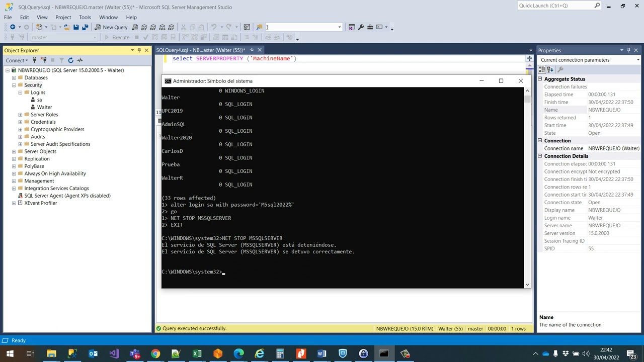Click the Save All icon in the toolbar
Screen dimensions: 644x362
pos(85,27)
